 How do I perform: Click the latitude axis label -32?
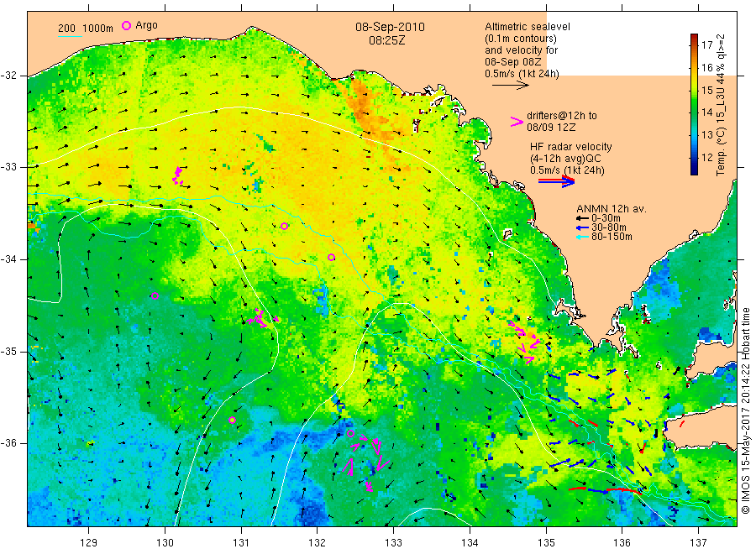click(8, 76)
